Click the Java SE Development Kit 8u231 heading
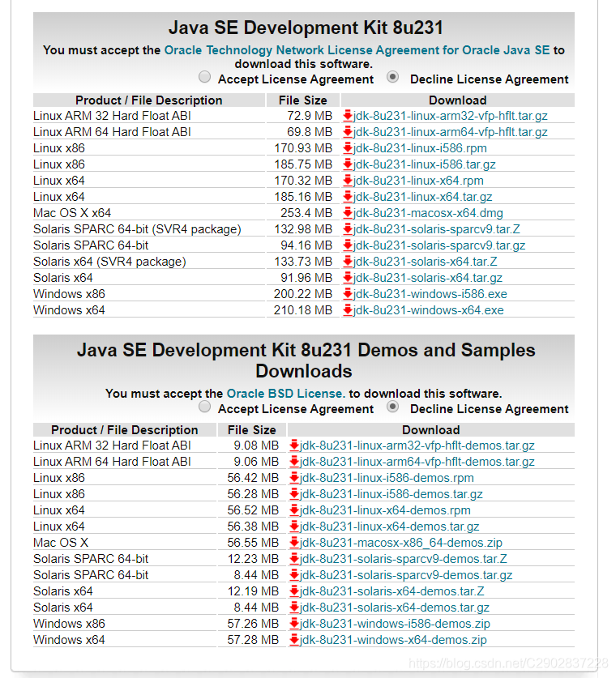 pyautogui.click(x=306, y=28)
